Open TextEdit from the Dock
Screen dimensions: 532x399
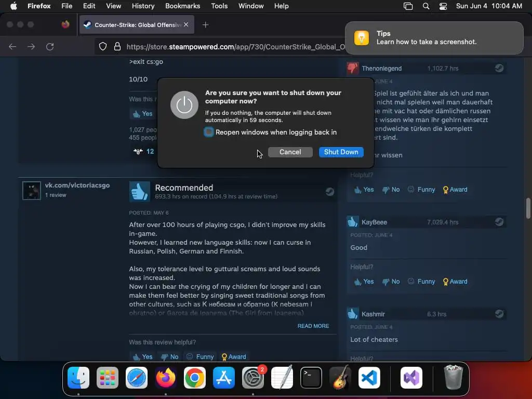click(x=282, y=378)
